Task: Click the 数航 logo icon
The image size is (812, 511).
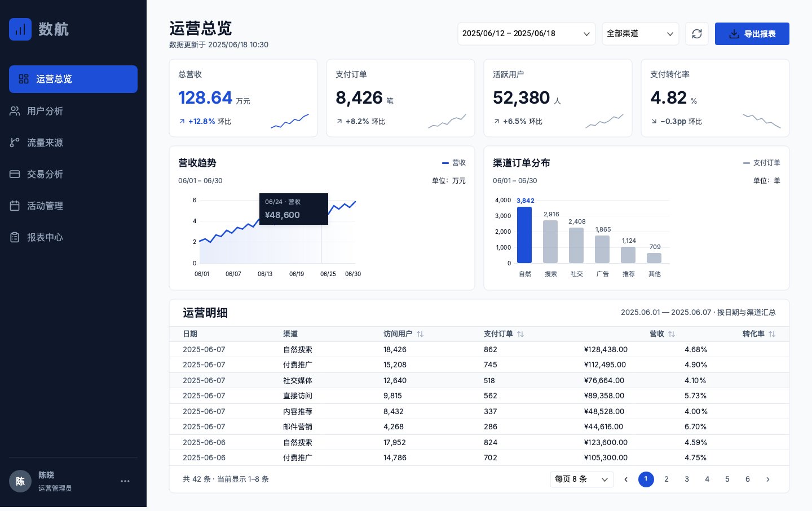Action: point(20,29)
